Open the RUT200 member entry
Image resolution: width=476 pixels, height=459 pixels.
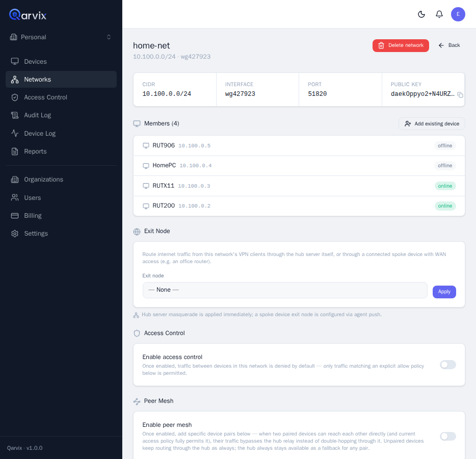point(299,206)
